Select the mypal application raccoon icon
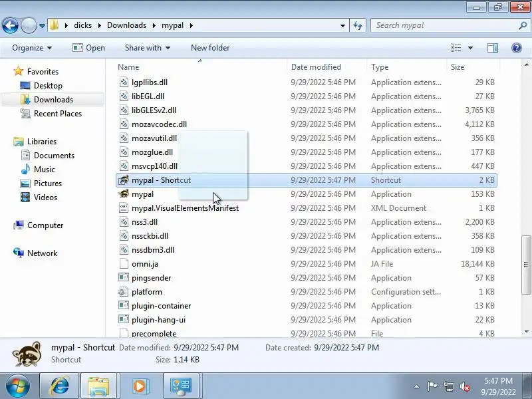This screenshot has width=532, height=399. click(x=124, y=194)
